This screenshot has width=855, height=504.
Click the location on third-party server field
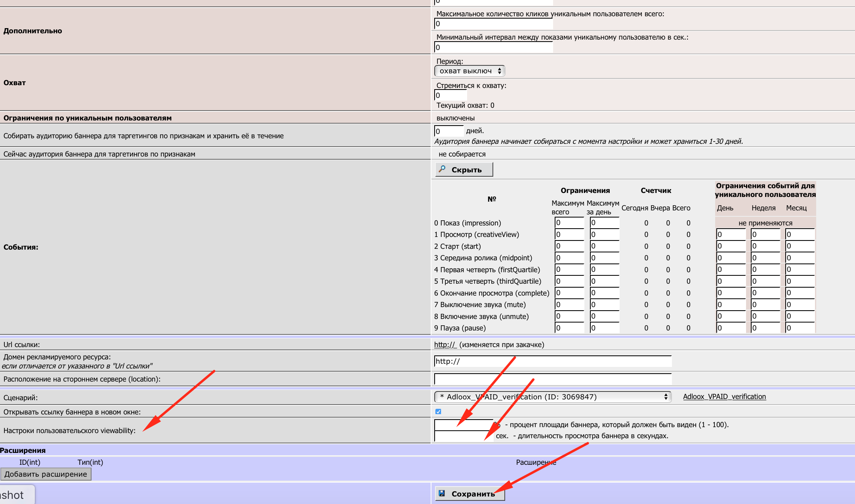[x=553, y=379]
